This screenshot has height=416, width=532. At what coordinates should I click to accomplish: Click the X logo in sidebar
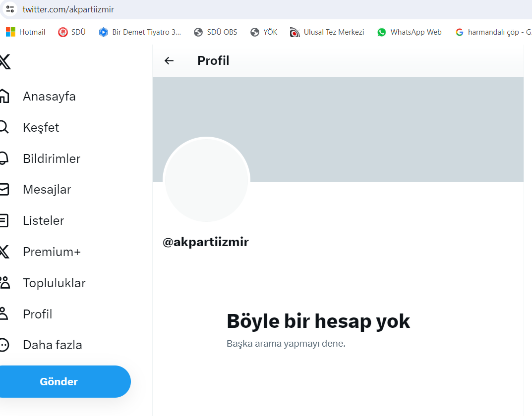5,61
